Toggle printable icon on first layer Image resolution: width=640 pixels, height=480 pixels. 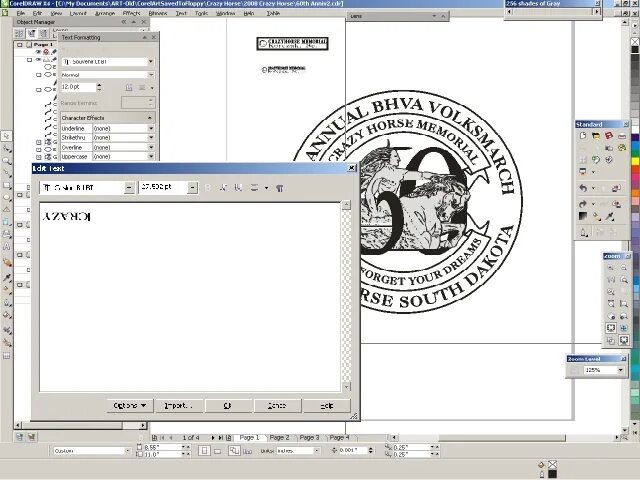46,52
